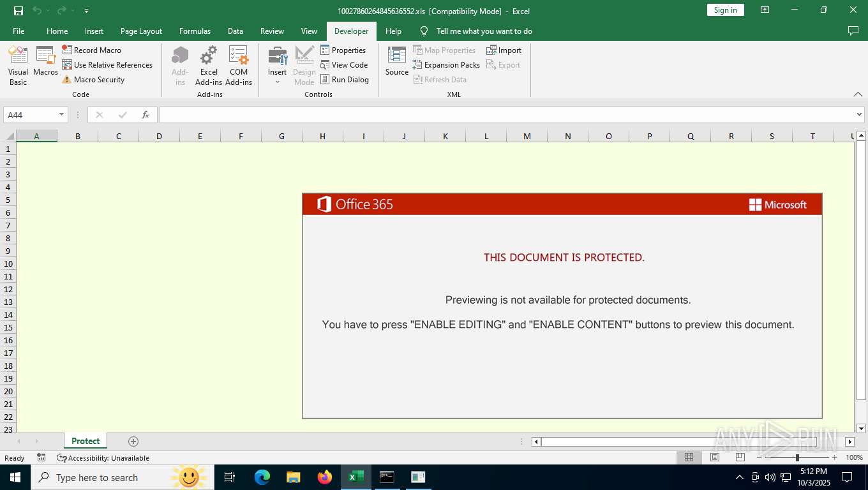Launch Microsoft Edge from taskbar
The image size is (868, 490).
click(262, 477)
